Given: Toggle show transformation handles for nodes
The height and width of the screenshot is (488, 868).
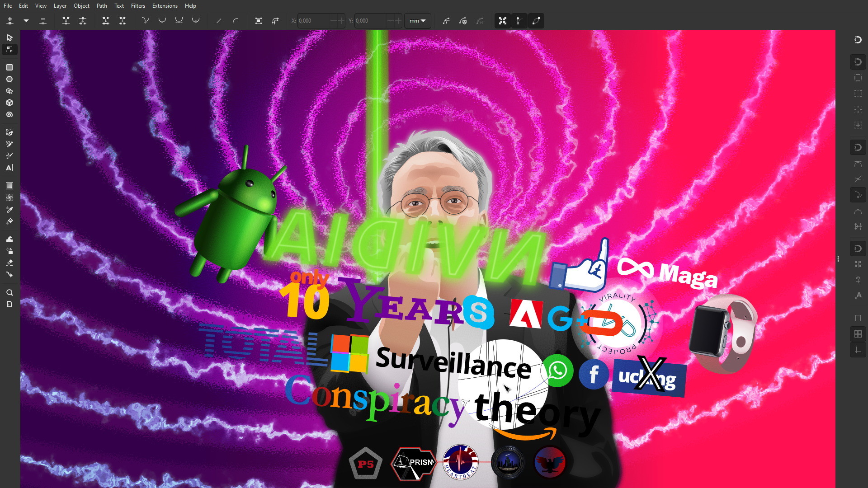Looking at the screenshot, I should click(502, 21).
